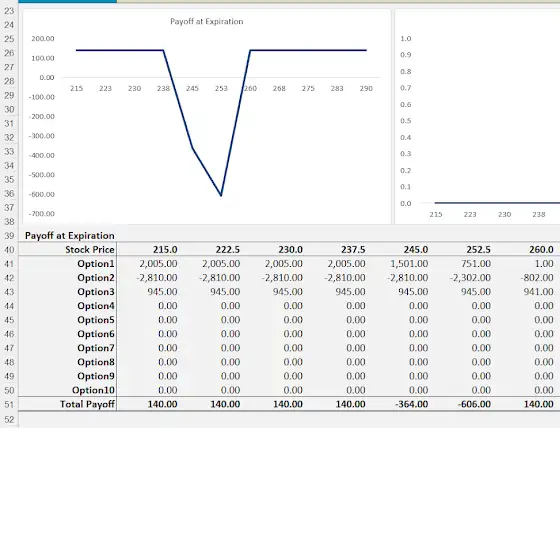
Task: Select row header 40
Action: (9, 250)
